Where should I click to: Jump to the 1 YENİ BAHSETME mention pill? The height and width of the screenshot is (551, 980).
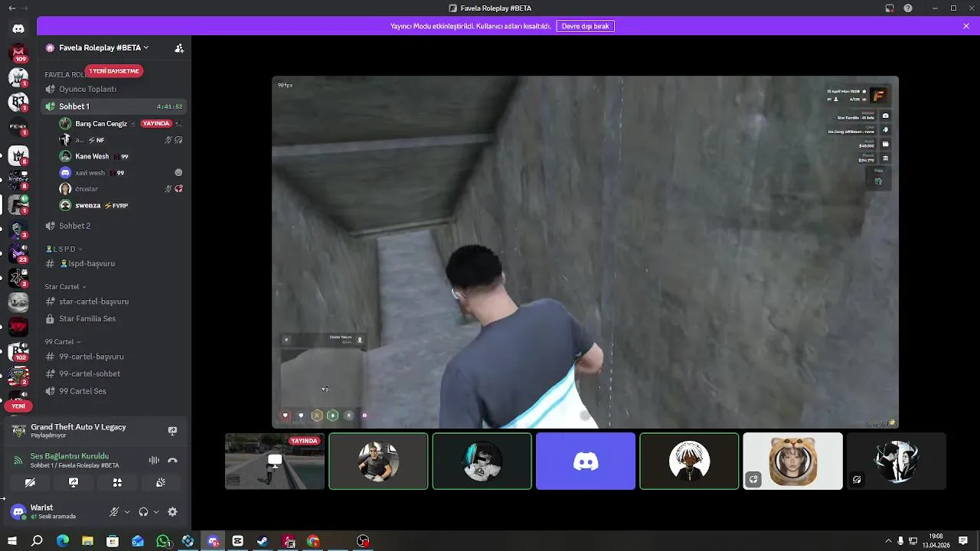coord(114,71)
